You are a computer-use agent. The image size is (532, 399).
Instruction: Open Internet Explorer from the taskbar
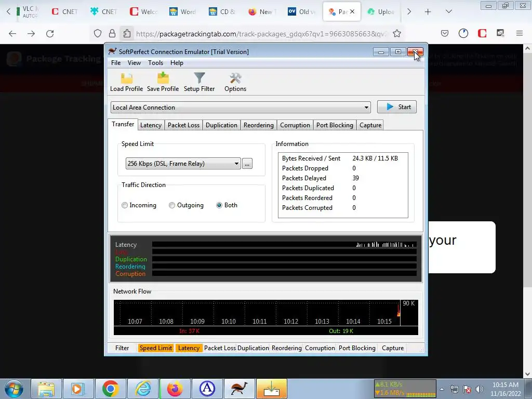pos(143,389)
